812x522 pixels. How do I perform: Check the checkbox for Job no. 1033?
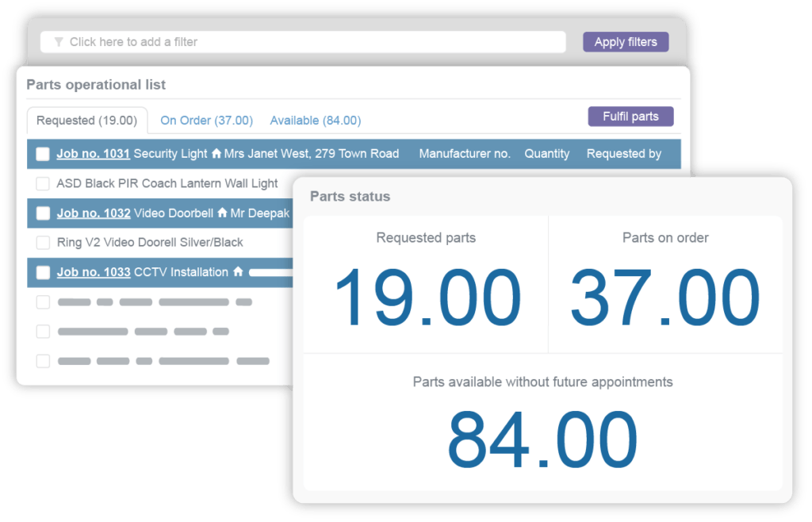click(42, 272)
